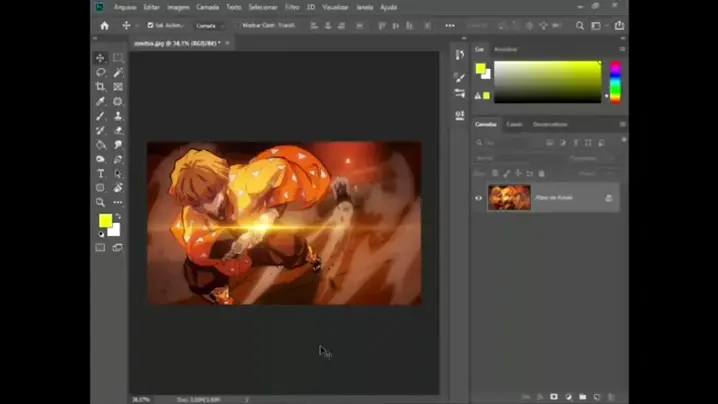Open the Imagem menu
The image size is (718, 404).
[x=178, y=7]
